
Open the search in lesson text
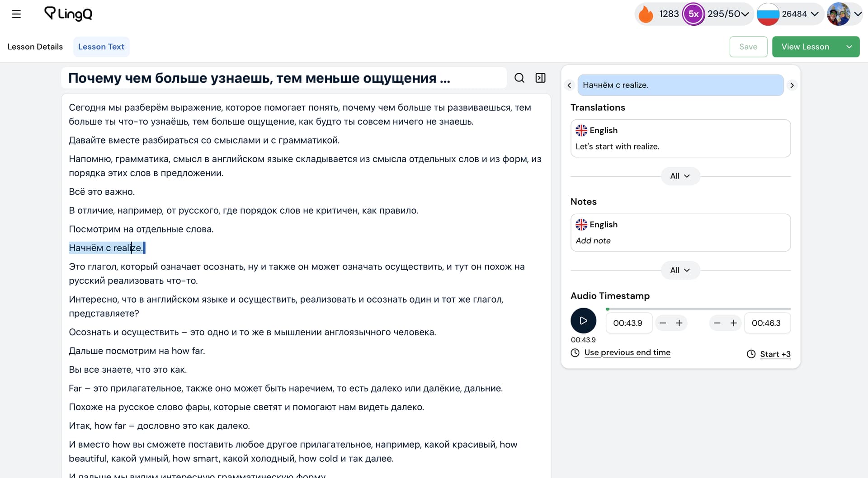[x=519, y=78]
